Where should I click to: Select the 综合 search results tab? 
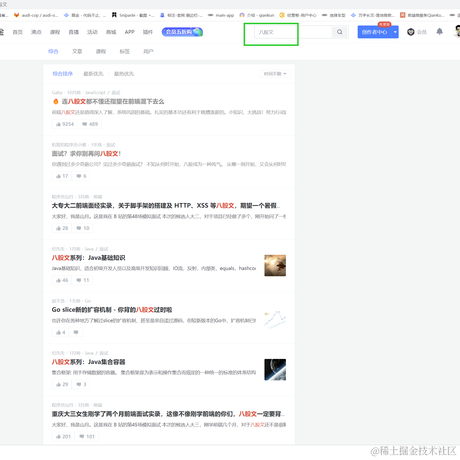tap(53, 51)
